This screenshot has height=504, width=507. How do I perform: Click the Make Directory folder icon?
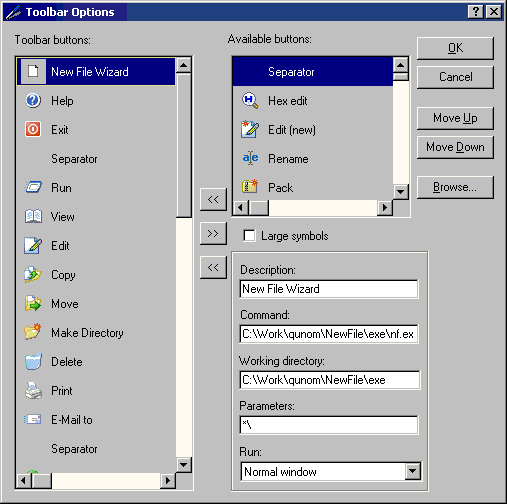click(33, 332)
